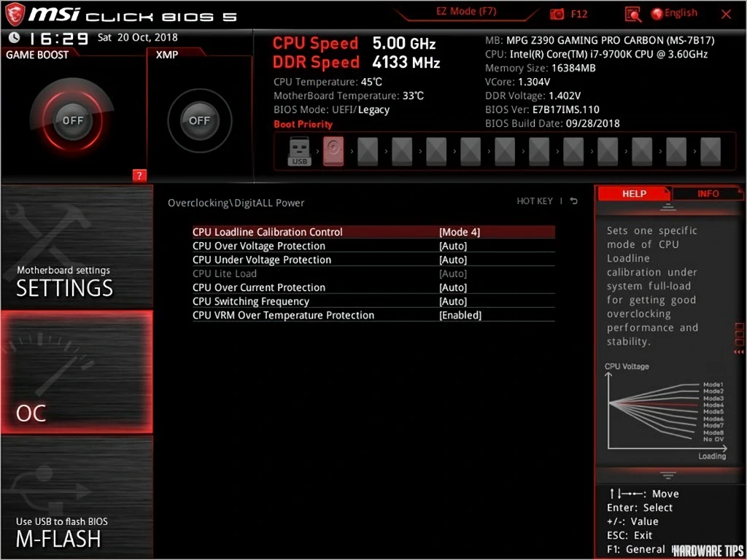
Task: Open the language globe icon
Action: (657, 14)
